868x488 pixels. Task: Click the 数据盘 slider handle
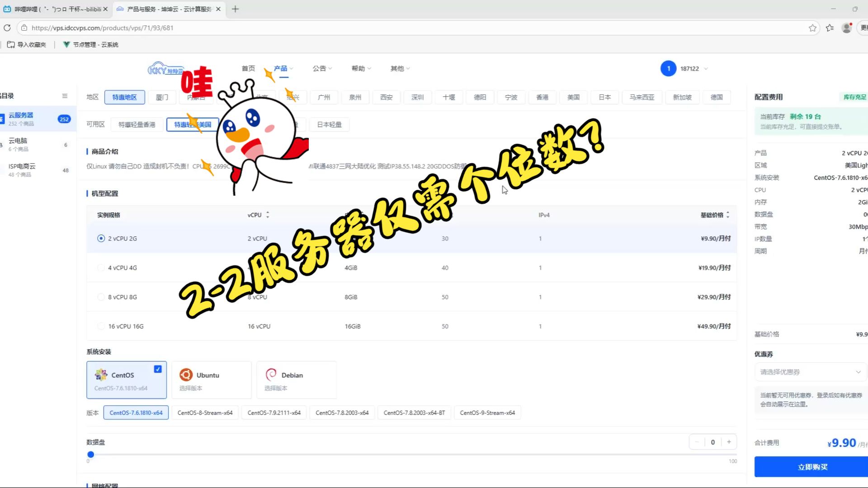91,454
